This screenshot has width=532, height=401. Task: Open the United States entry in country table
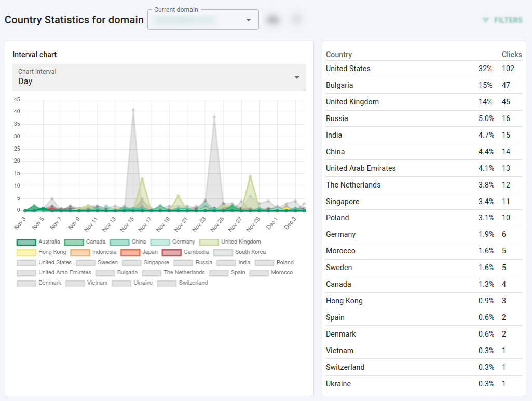[348, 69]
